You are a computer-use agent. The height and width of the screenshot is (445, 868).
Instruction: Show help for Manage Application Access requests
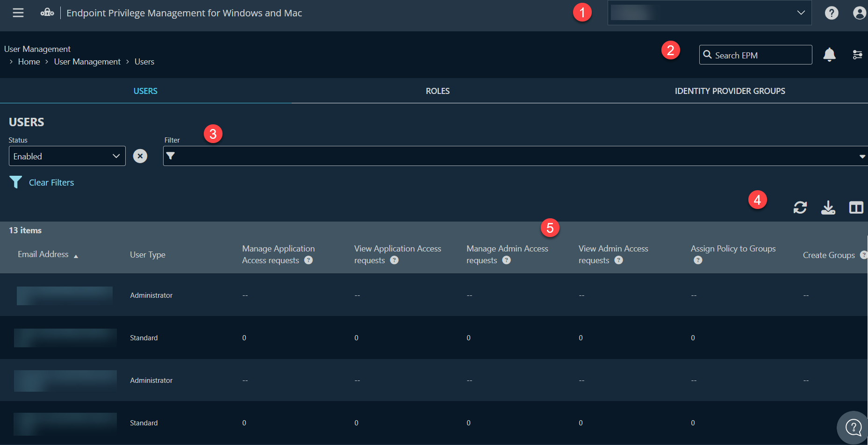click(x=308, y=260)
